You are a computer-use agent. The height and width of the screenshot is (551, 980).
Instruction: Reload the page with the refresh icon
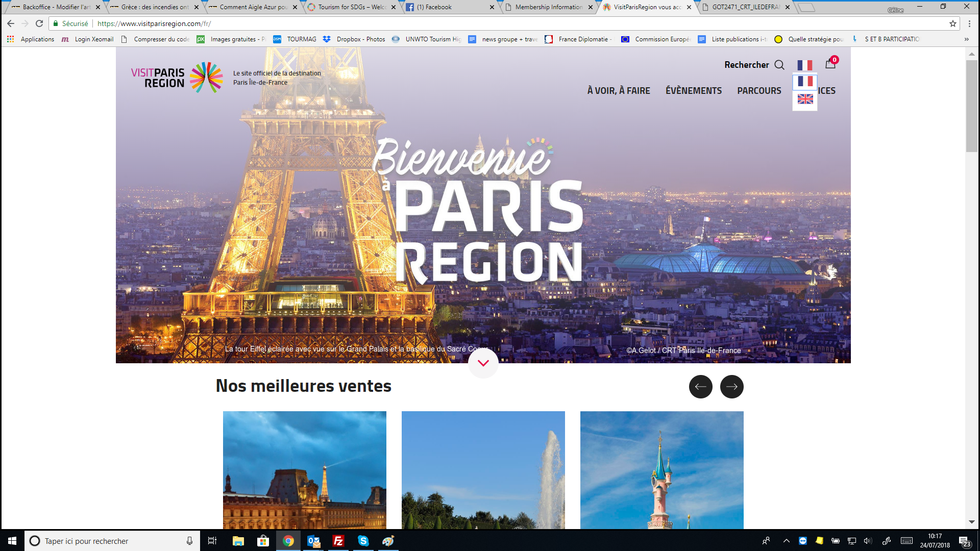click(x=39, y=23)
